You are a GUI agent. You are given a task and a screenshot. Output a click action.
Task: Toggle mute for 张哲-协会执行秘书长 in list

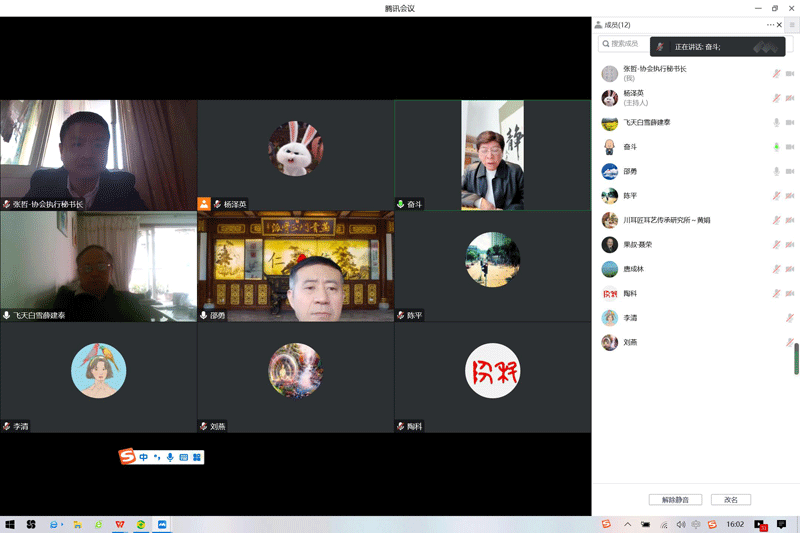pos(776,74)
